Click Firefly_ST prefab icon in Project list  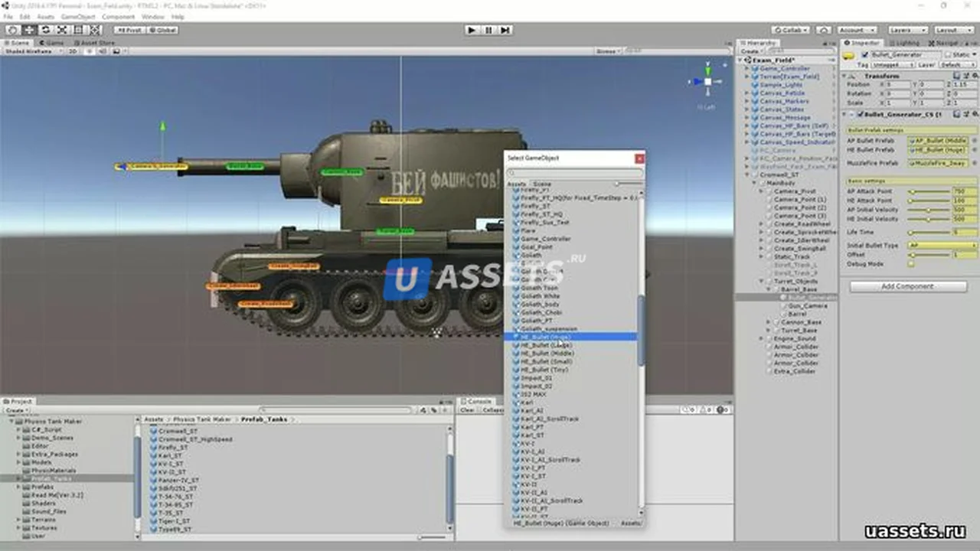[153, 448]
